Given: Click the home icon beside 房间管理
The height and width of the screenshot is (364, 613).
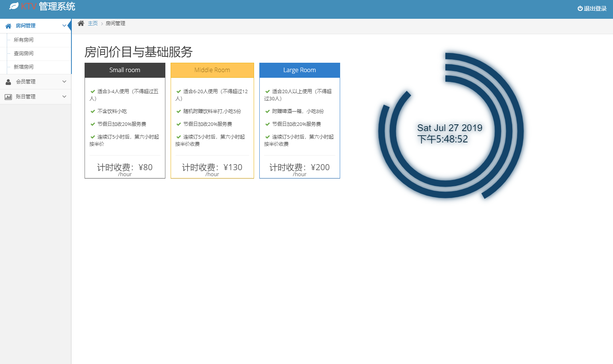Looking at the screenshot, I should click(x=8, y=26).
